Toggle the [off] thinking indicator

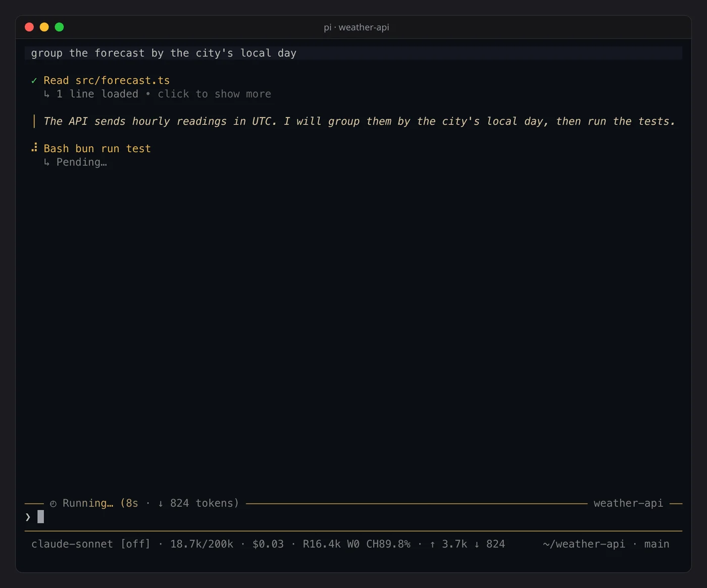coord(135,544)
